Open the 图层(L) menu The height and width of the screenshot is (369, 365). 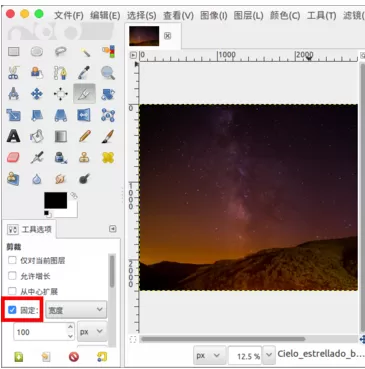[248, 15]
